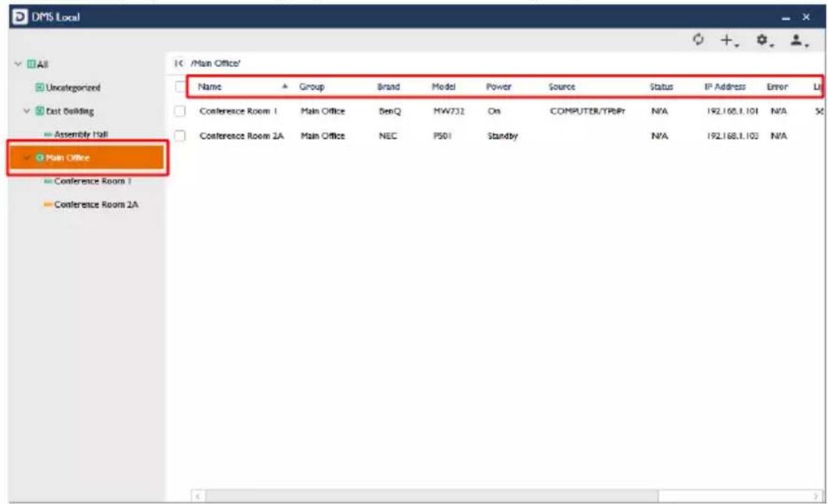
Task: Click the Conference Room 1 table row name
Action: point(238,112)
